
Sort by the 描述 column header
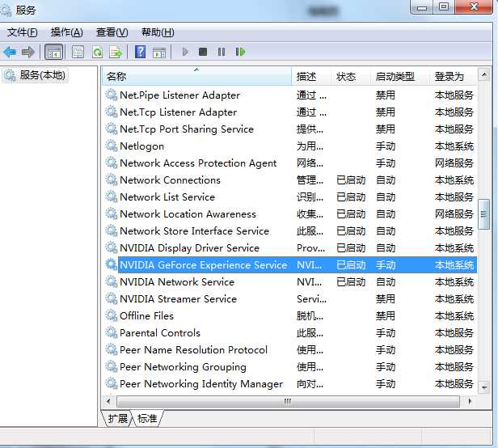[311, 76]
